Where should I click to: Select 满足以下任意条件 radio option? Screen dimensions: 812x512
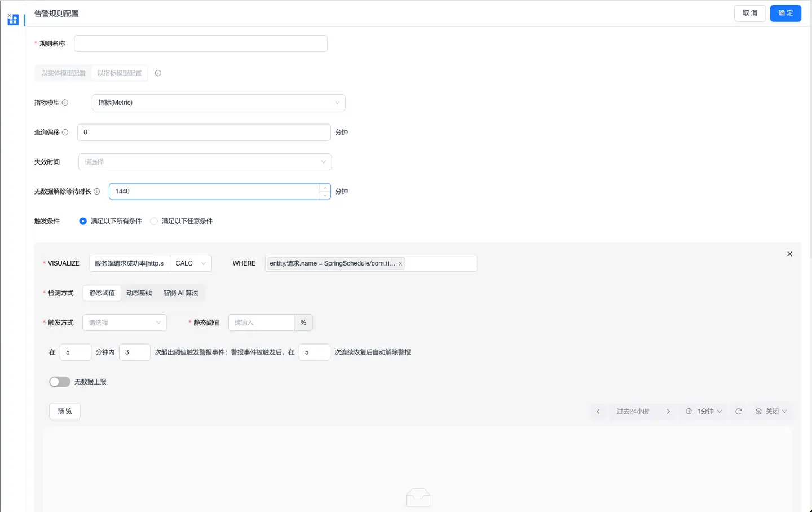[154, 221]
